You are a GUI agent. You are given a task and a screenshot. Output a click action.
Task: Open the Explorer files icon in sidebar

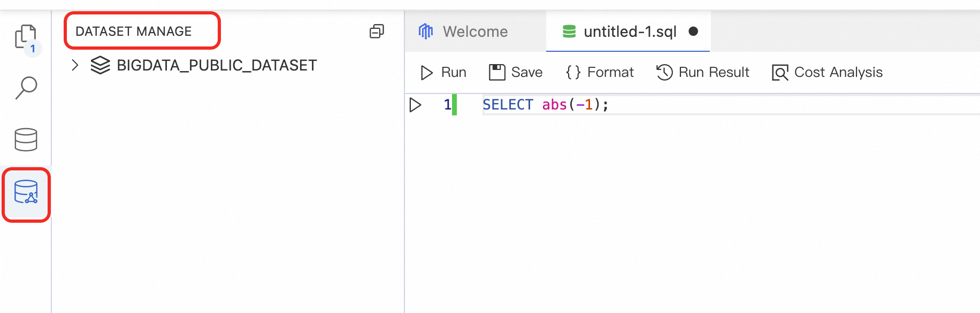click(26, 37)
